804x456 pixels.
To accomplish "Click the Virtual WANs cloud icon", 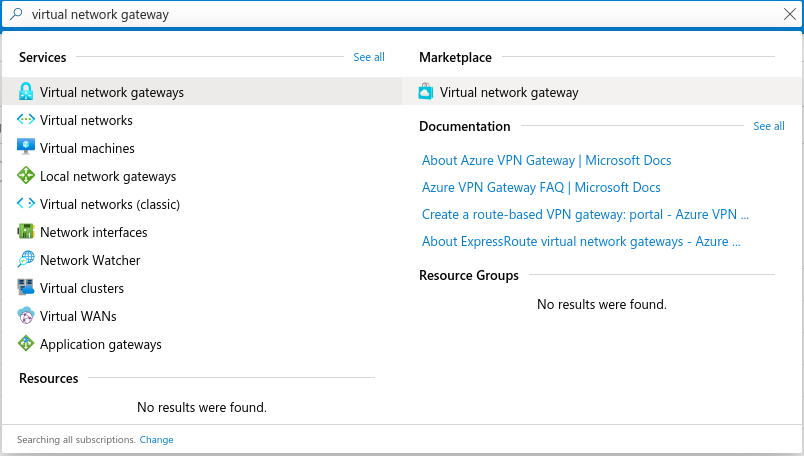I will 26,315.
